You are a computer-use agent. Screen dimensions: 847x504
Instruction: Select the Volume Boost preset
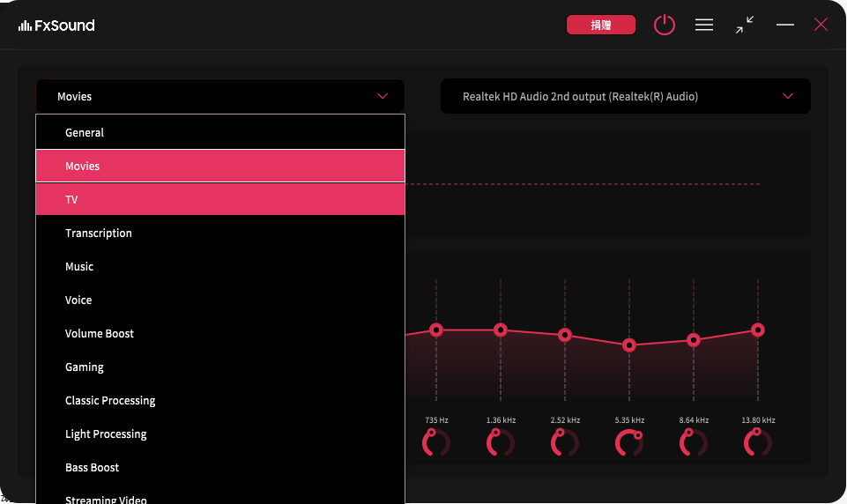point(219,333)
